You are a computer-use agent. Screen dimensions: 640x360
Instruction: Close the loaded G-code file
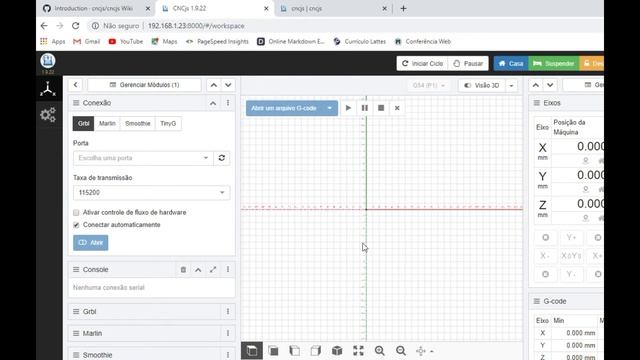pyautogui.click(x=397, y=108)
